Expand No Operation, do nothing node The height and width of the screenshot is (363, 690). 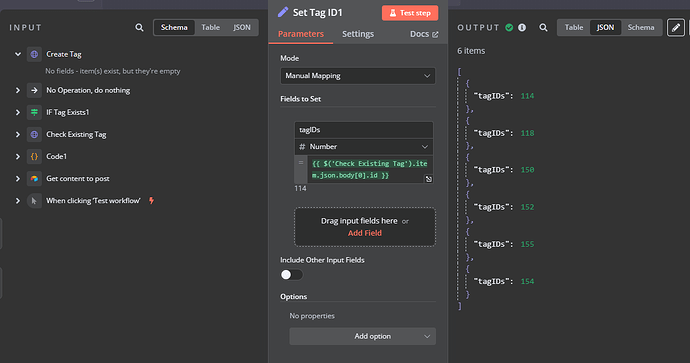click(18, 90)
